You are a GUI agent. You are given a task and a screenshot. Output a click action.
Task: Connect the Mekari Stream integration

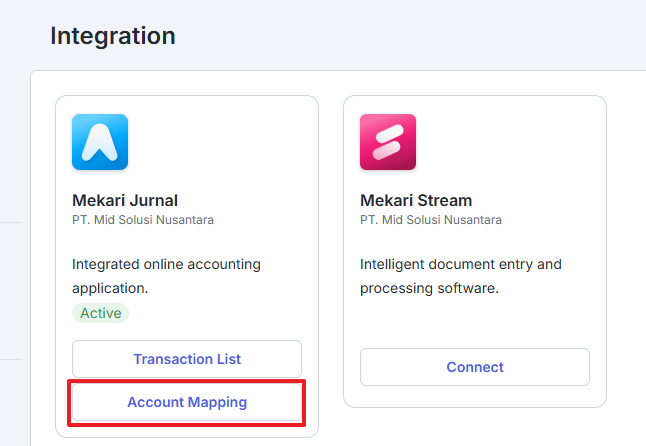click(475, 367)
